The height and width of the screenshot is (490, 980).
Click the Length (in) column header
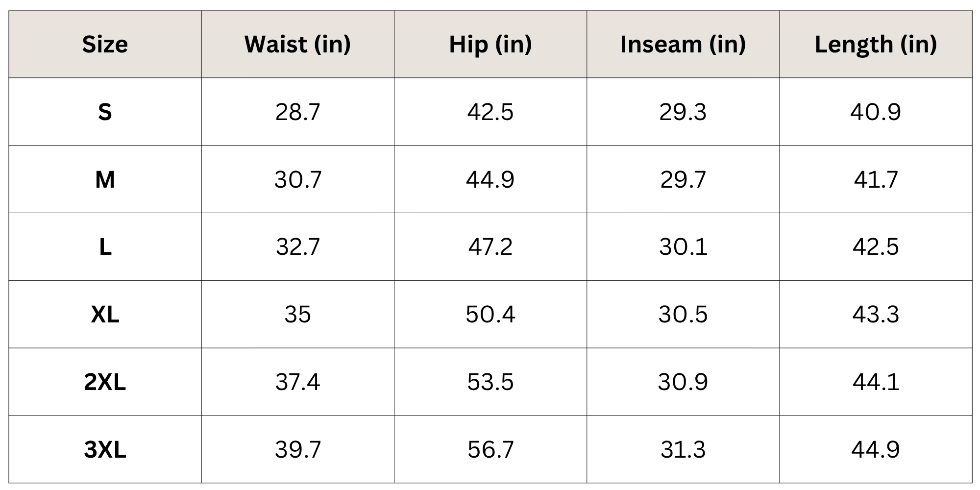tap(876, 44)
